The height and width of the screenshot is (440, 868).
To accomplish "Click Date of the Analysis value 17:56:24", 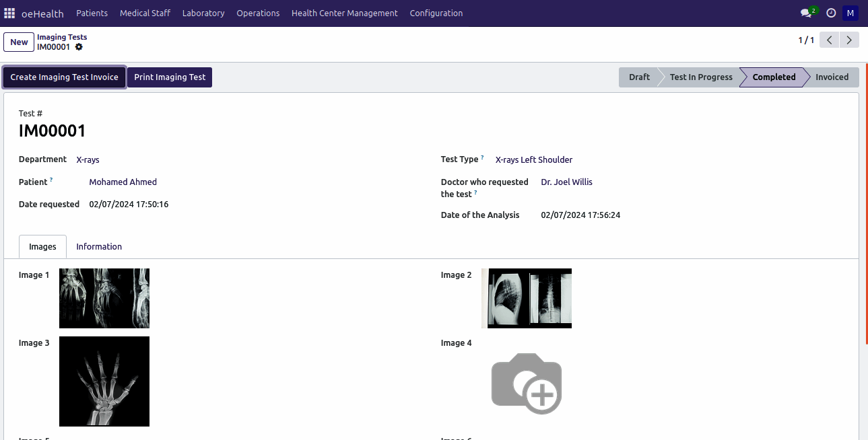I will [x=580, y=215].
